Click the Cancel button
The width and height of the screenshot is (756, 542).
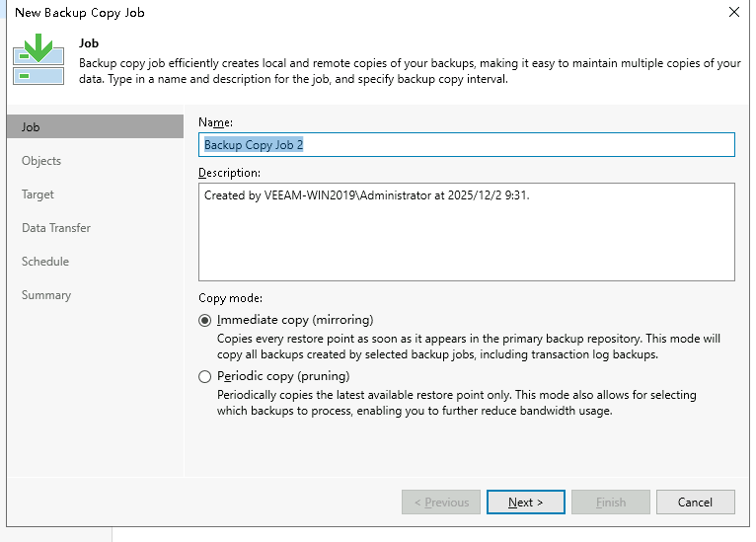[695, 503]
